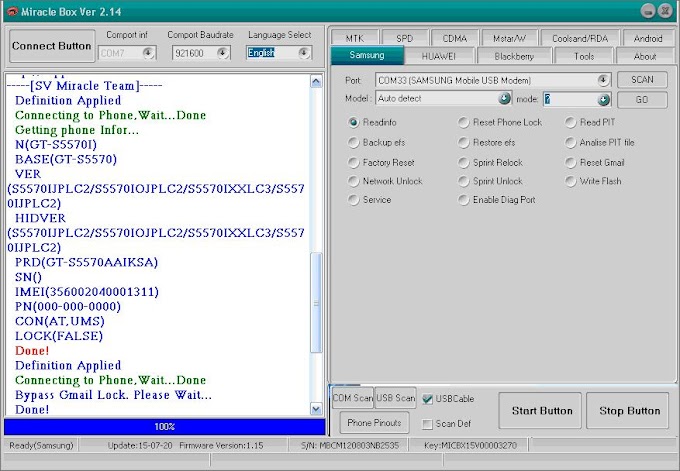Select the Service radio button
This screenshot has height=471, width=680.
pos(354,200)
